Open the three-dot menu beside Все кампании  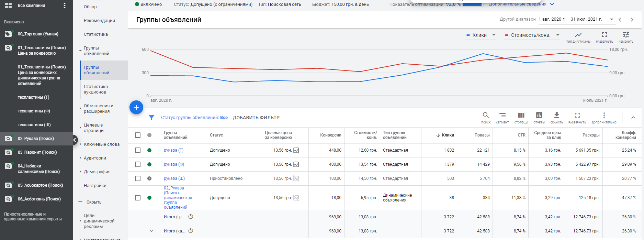(x=65, y=6)
